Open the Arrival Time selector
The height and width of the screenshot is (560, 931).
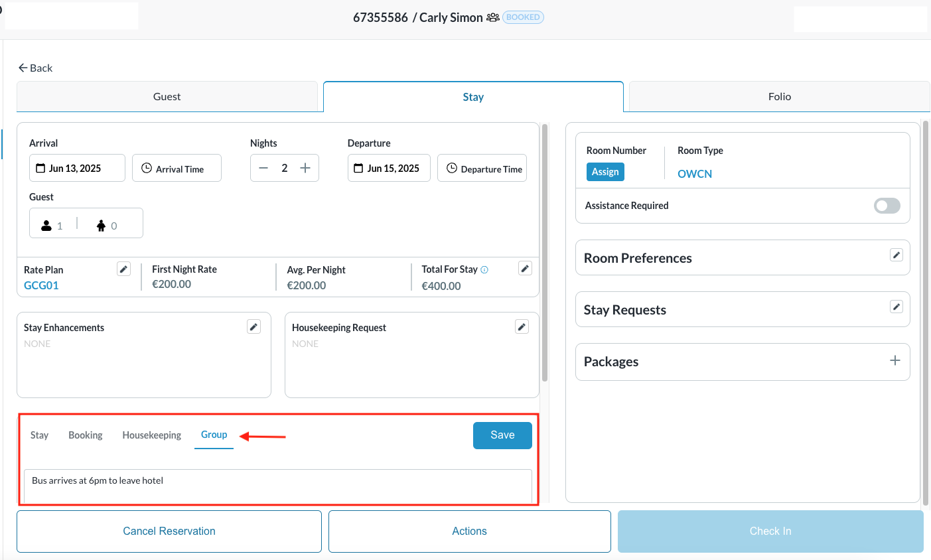click(x=177, y=169)
